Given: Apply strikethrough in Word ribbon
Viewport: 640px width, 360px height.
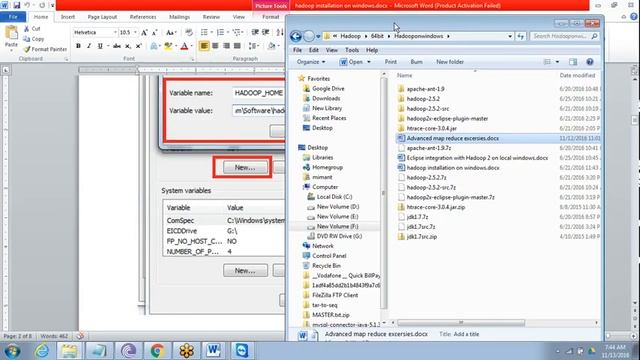Looking at the screenshot, I should pyautogui.click(x=117, y=46).
